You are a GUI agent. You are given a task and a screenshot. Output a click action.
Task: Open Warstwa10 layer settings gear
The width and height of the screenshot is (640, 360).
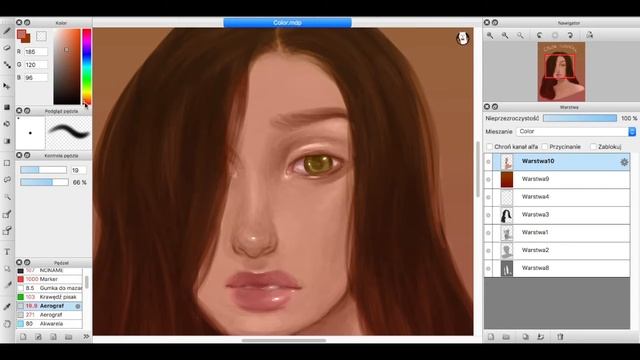(x=624, y=162)
